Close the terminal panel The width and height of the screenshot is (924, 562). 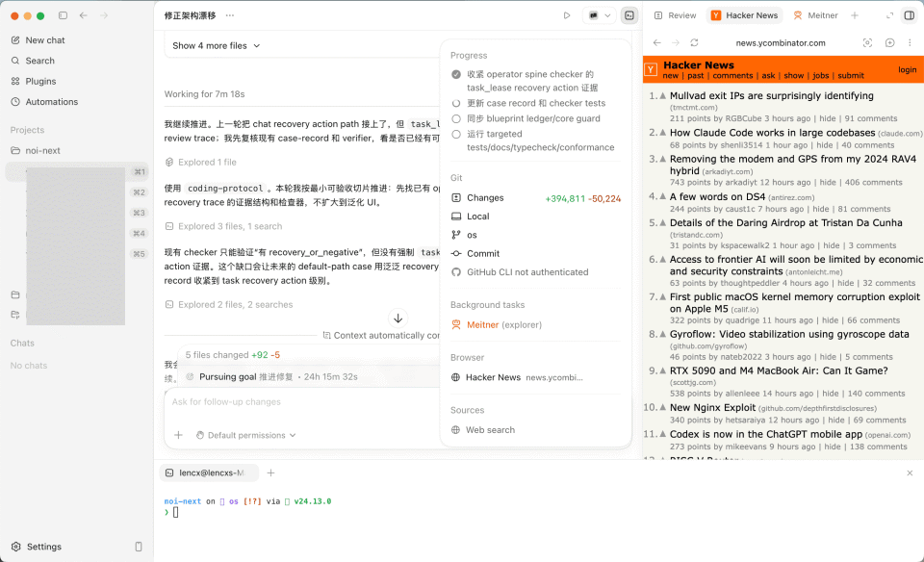(910, 473)
